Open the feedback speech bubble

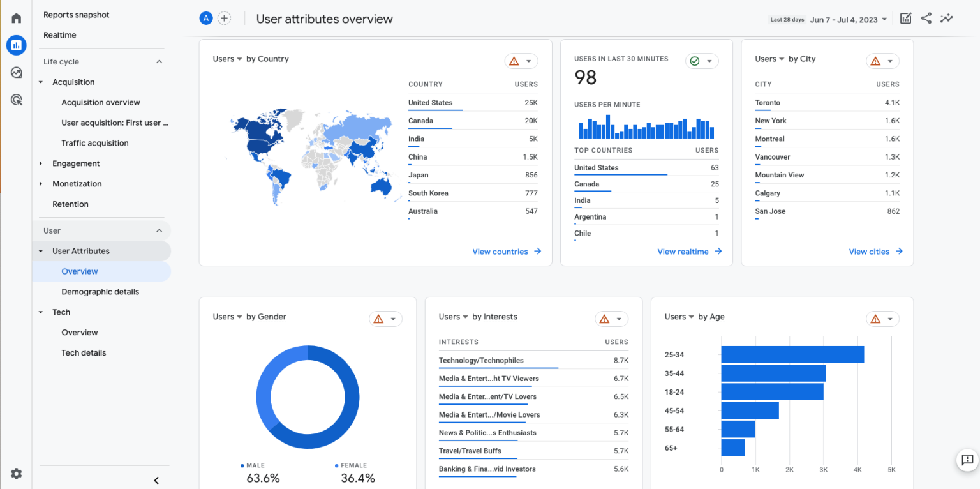point(967,460)
